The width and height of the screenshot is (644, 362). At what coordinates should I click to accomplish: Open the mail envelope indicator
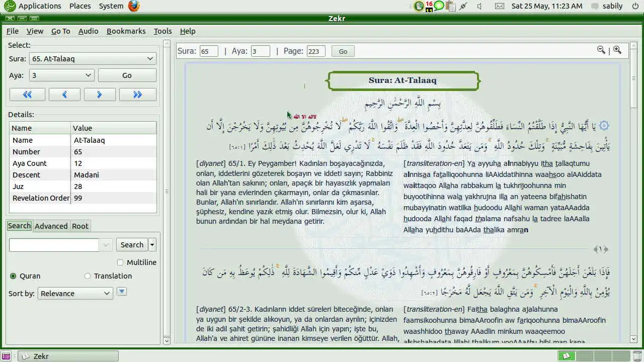coord(499,6)
